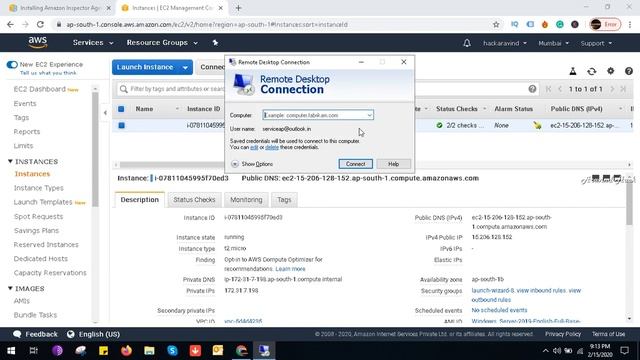Viewport: 640px width, 360px height.
Task: Click the AWS logo home icon
Action: point(38,42)
